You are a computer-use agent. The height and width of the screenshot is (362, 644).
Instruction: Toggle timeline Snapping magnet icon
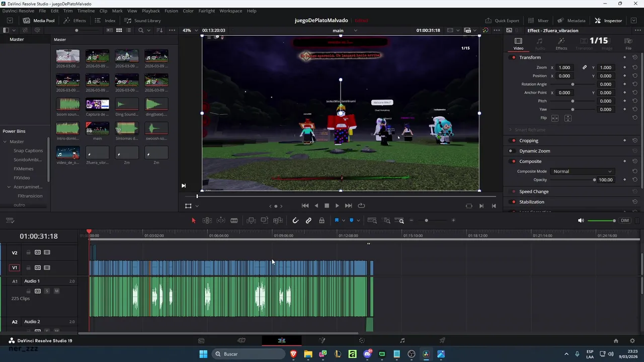[x=295, y=220]
